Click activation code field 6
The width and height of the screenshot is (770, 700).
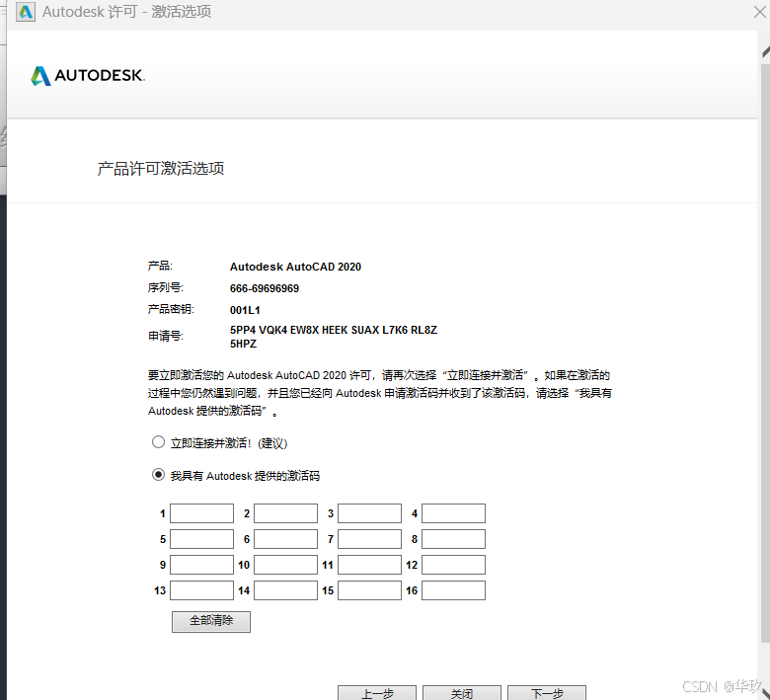point(286,539)
